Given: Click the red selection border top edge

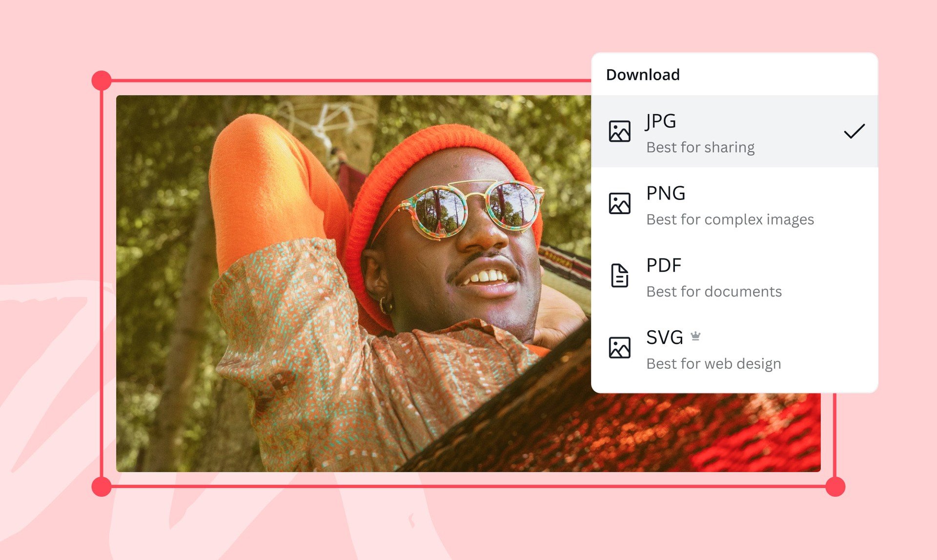Looking at the screenshot, I should (x=342, y=80).
